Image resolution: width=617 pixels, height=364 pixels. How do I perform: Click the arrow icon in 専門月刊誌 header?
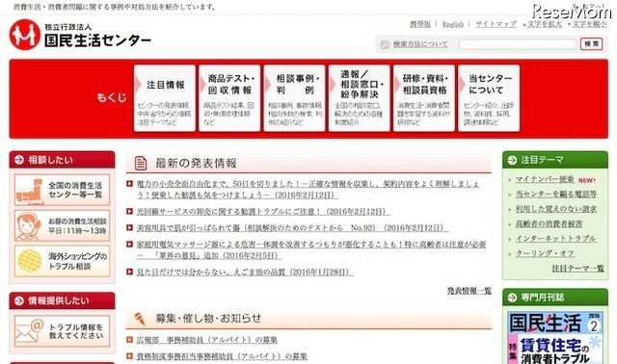(512, 298)
